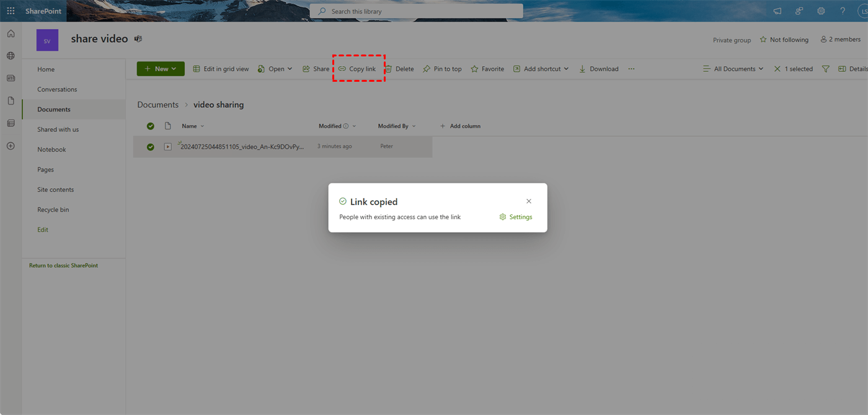This screenshot has width=868, height=415.
Task: Open the My lists icon in left rail
Action: (x=11, y=123)
